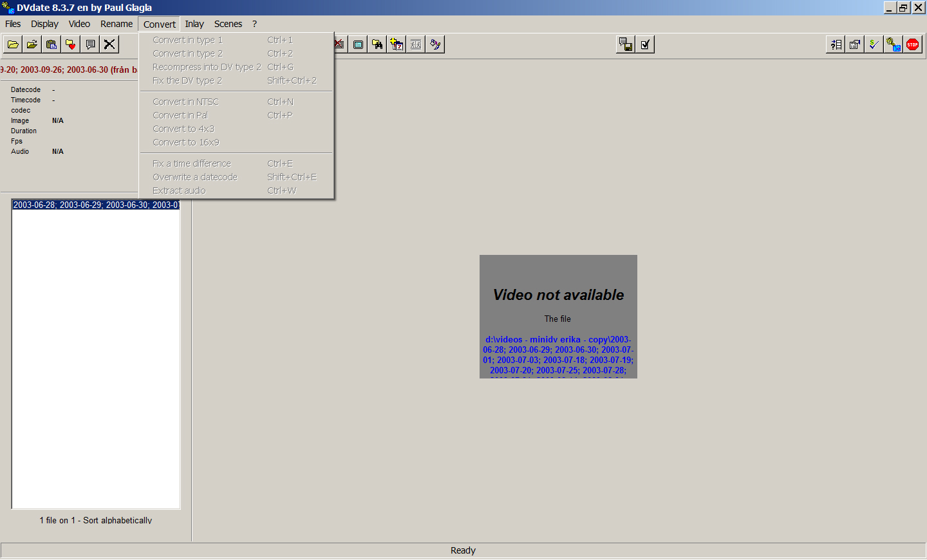Choose Convert in type 2
The width and height of the screenshot is (927, 560).
coord(236,53)
